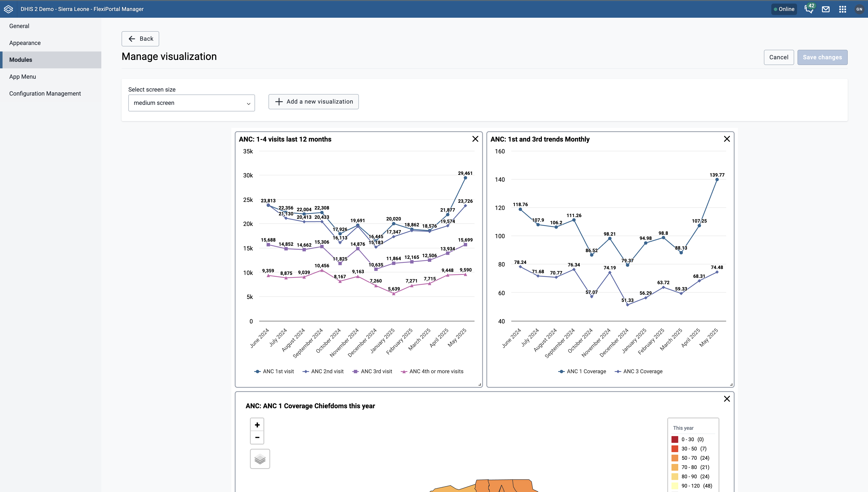
Task: Click the ANC: 1st and 3rd trends Monthly title
Action: (x=540, y=139)
